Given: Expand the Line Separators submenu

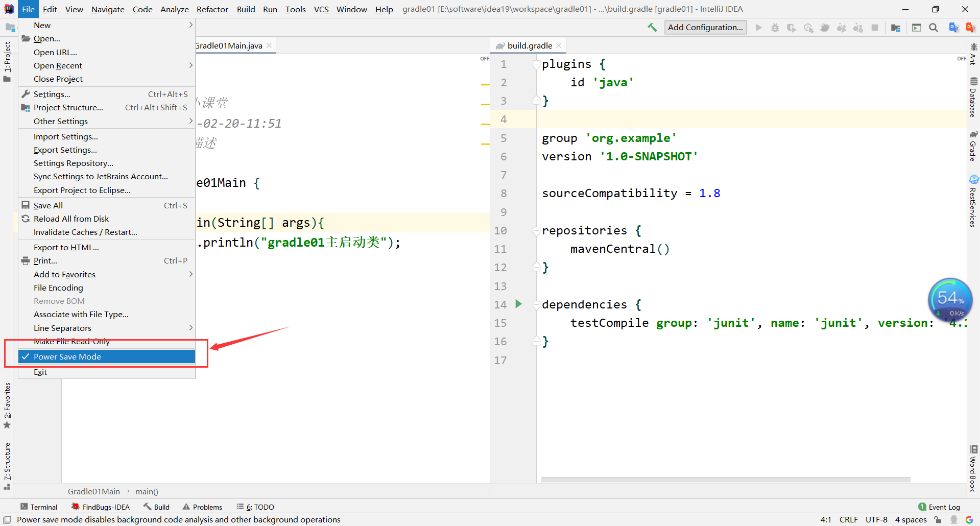Looking at the screenshot, I should pyautogui.click(x=107, y=328).
